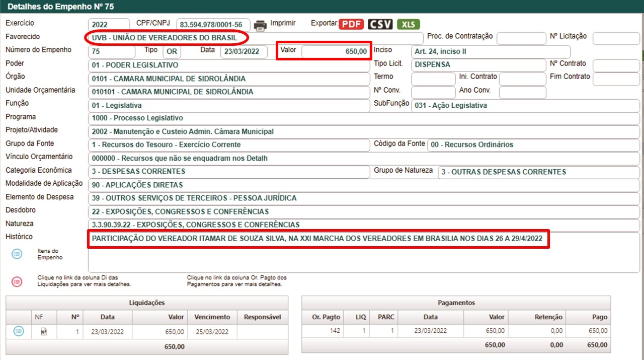Viewport: 644px width, 360px height.
Task: Click Programa field 1000 - Processo Legislativo
Action: point(364,118)
